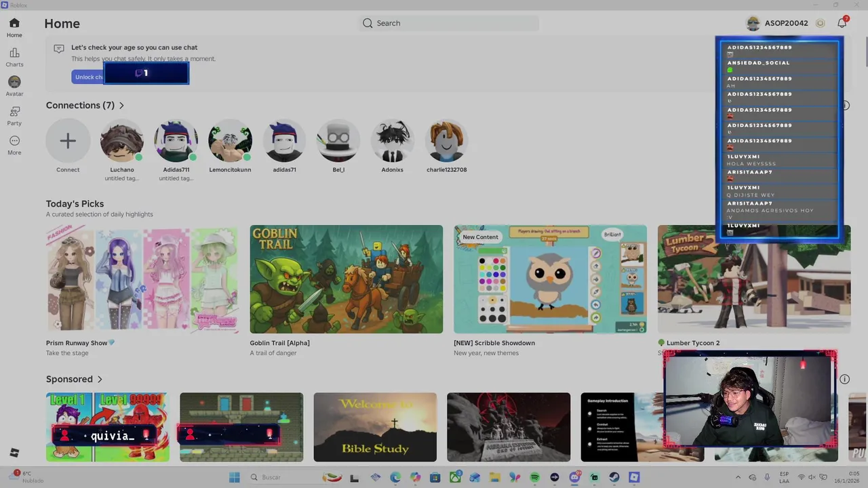Open Adonixs's profile avatar

(x=392, y=141)
